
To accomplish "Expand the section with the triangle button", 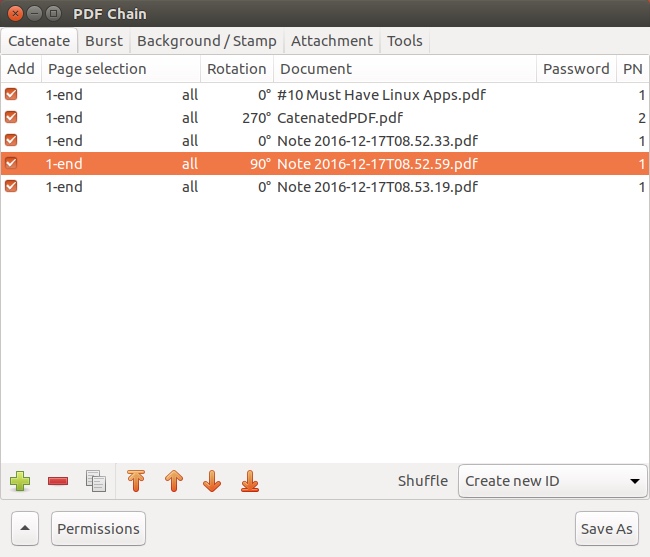I will 25,528.
